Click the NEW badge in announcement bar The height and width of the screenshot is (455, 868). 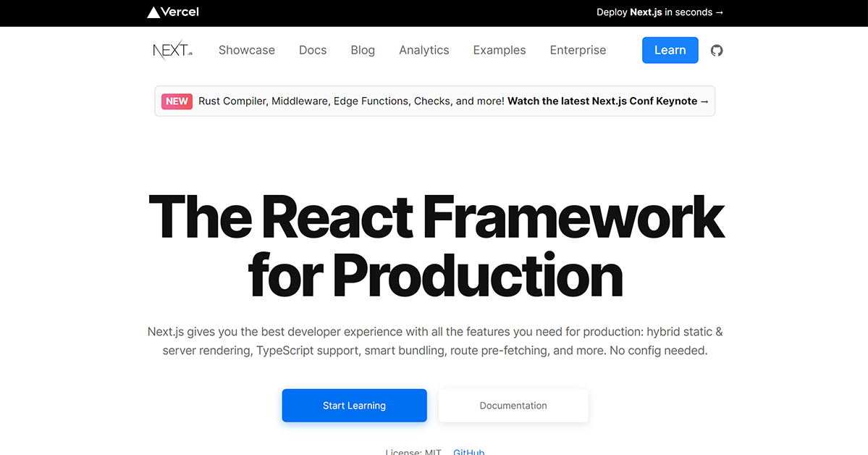[177, 101]
